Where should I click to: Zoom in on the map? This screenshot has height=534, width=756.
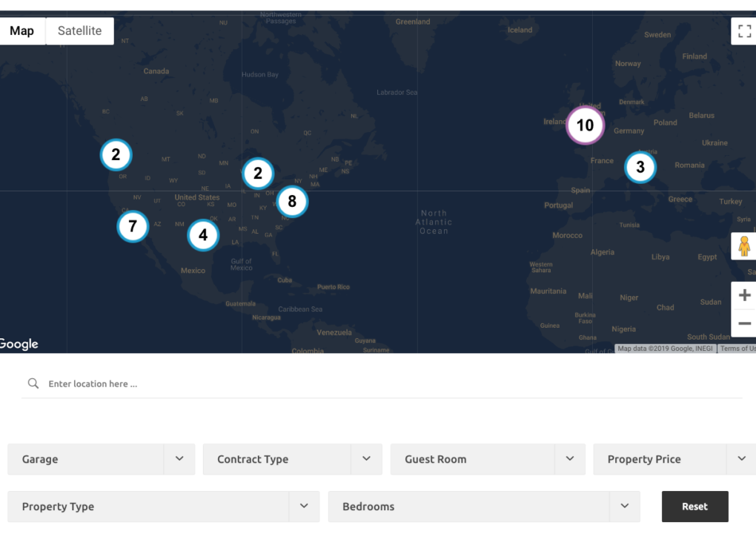pyautogui.click(x=744, y=295)
